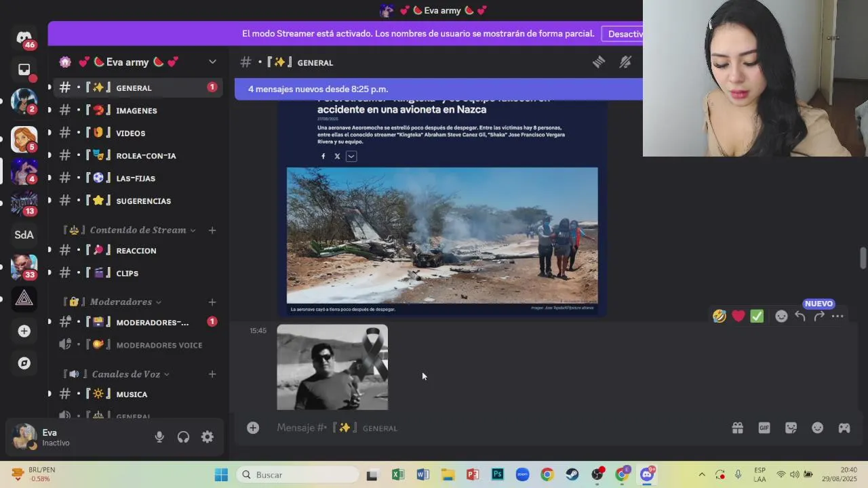
Task: Create channel in Canales de Voz category
Action: [212, 374]
